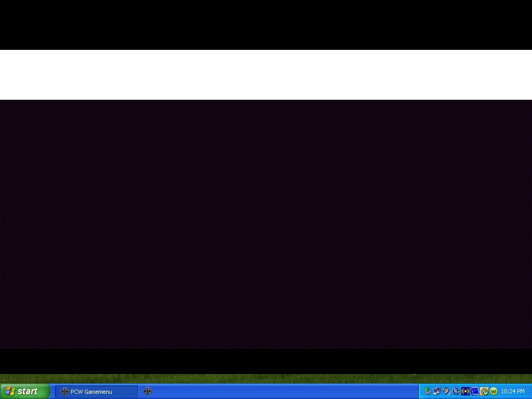Open the green W tray icon

(x=494, y=391)
